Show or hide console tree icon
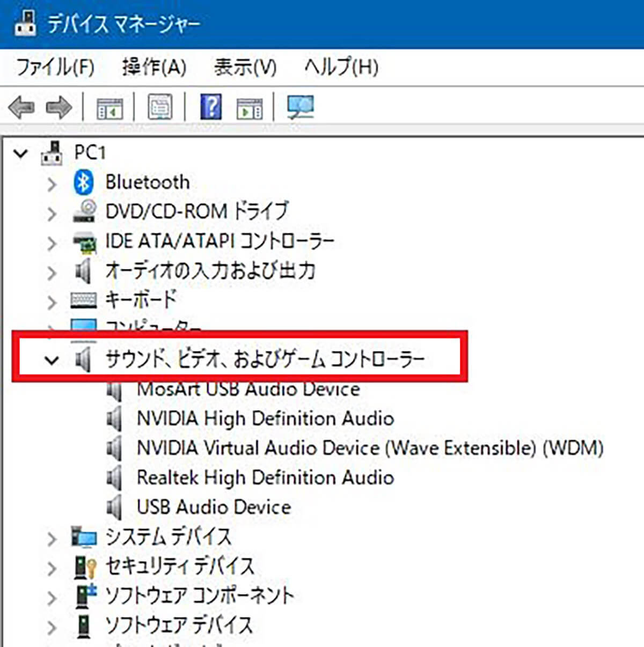This screenshot has height=647, width=644. pyautogui.click(x=109, y=108)
